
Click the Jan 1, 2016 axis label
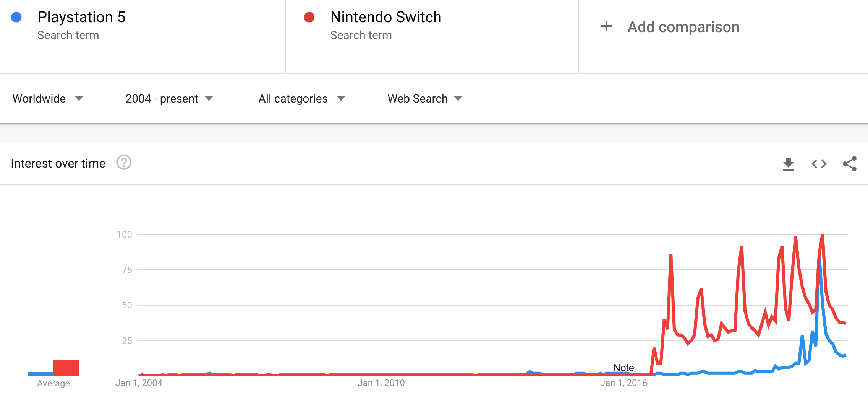tap(623, 383)
